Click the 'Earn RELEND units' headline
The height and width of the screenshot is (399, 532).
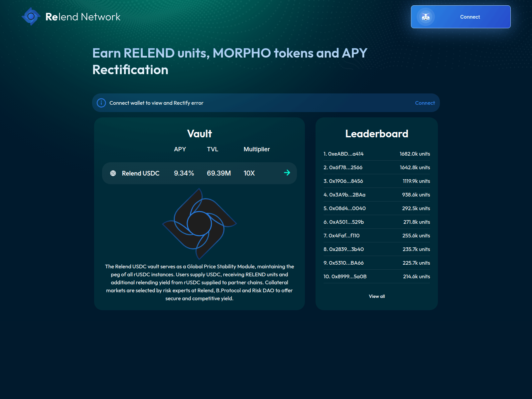point(230,62)
